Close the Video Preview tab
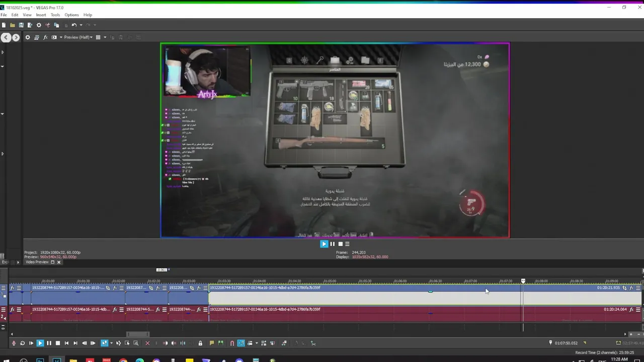The image size is (644, 362). 58,262
